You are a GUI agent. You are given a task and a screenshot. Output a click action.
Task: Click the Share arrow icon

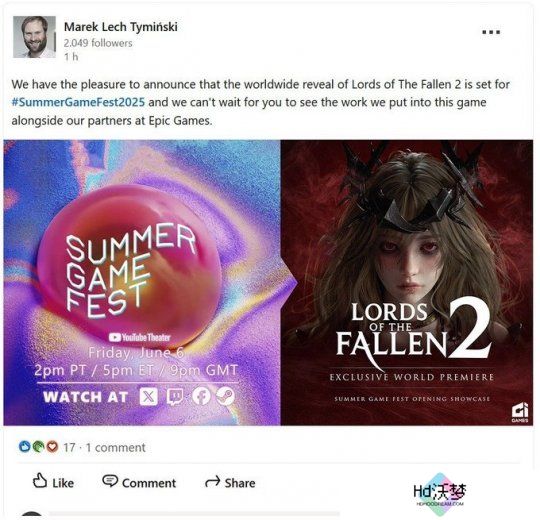(212, 481)
